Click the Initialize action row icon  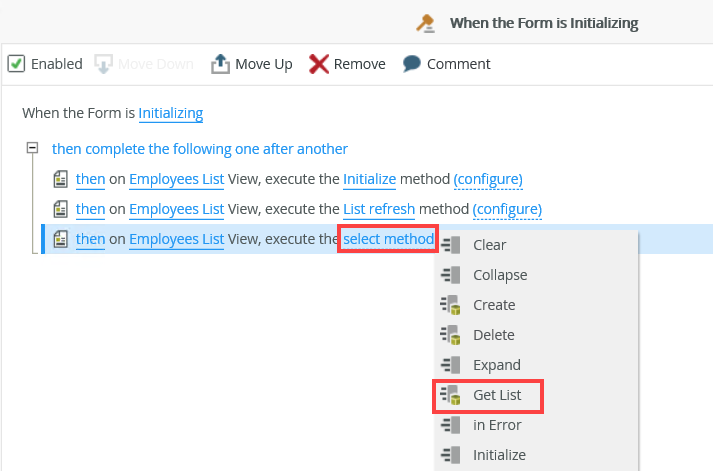[61, 180]
